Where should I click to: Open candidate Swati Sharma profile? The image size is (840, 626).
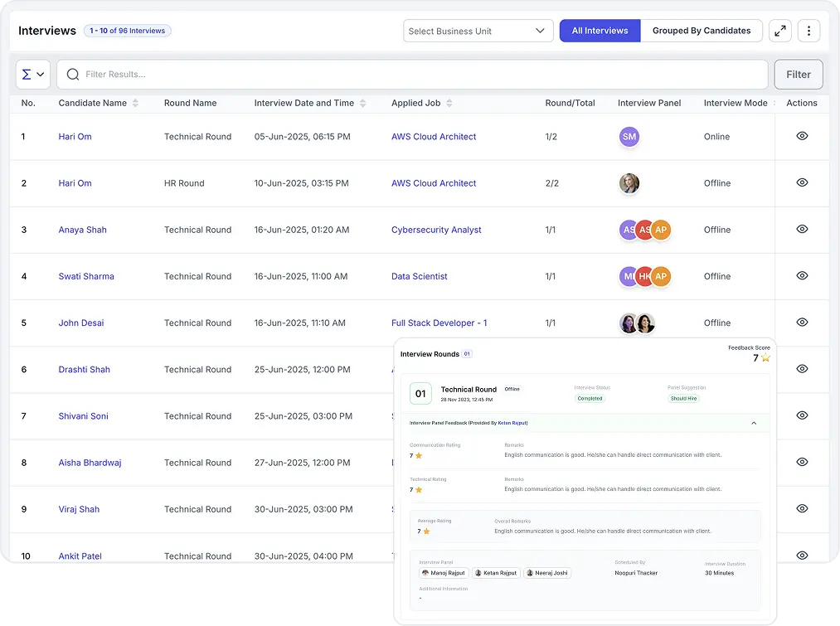pos(86,276)
